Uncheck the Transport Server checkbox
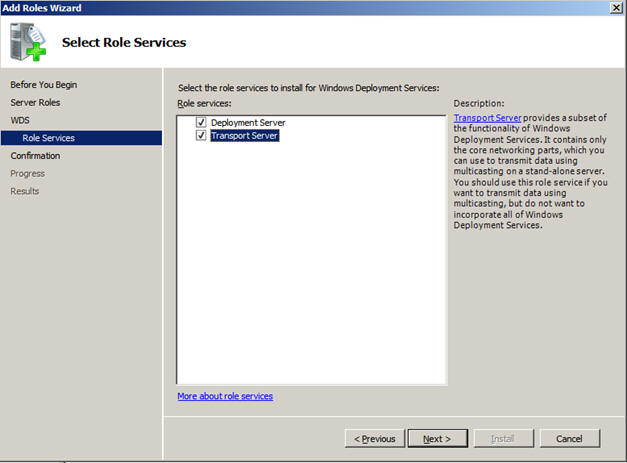Image resolution: width=627 pixels, height=463 pixels. tap(201, 136)
